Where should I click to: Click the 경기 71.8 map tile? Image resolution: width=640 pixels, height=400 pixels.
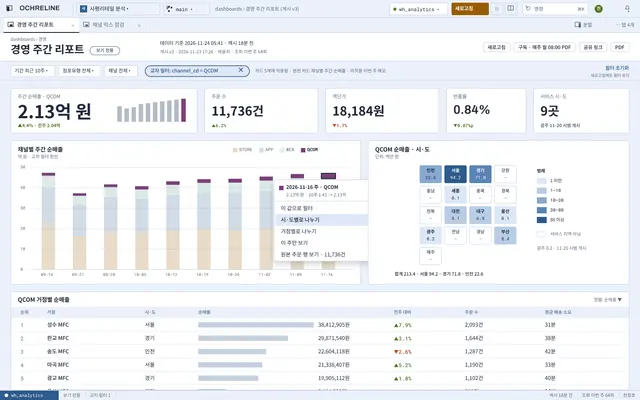point(480,174)
